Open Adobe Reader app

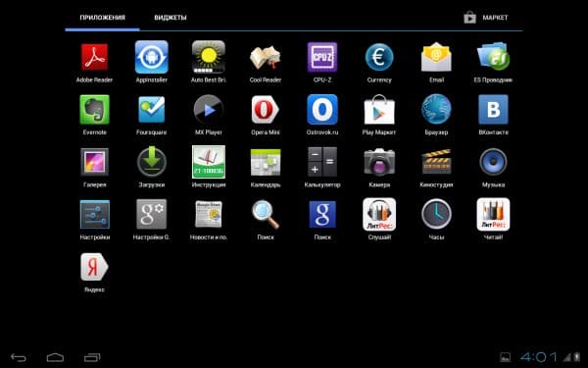[x=94, y=58]
